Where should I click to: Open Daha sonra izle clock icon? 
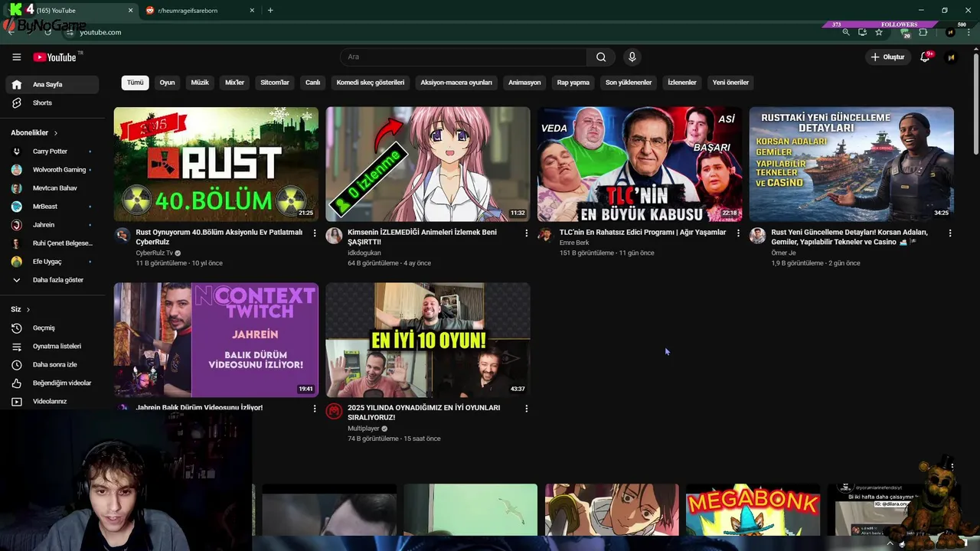[x=16, y=364]
